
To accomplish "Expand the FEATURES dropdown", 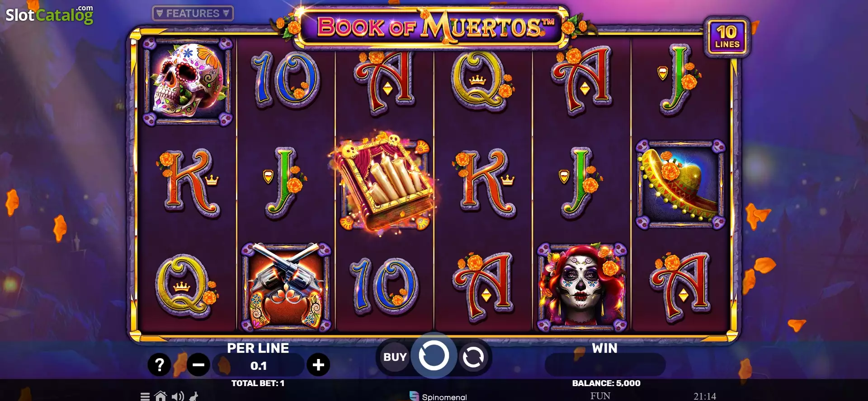I will click(193, 14).
